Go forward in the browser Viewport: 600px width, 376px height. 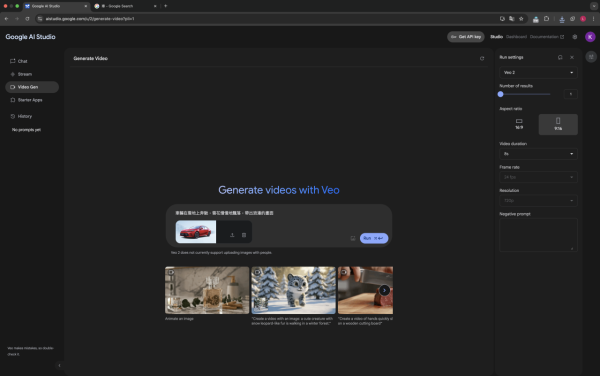coord(17,19)
